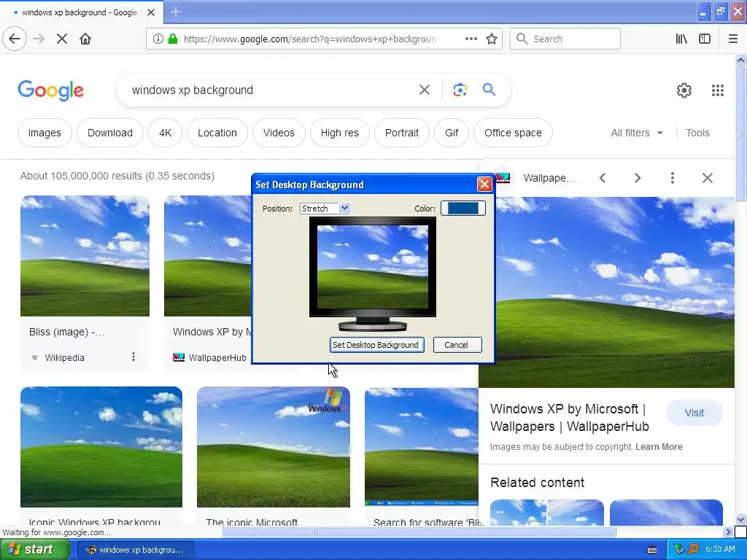Image resolution: width=747 pixels, height=560 pixels.
Task: Click the Google search input field
Action: pyautogui.click(x=271, y=90)
